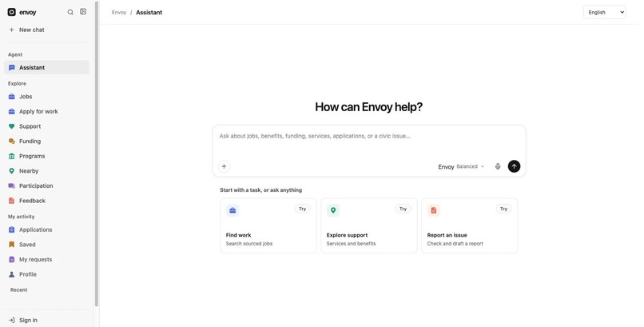
Task: Start voice input with microphone icon
Action: [x=497, y=166]
